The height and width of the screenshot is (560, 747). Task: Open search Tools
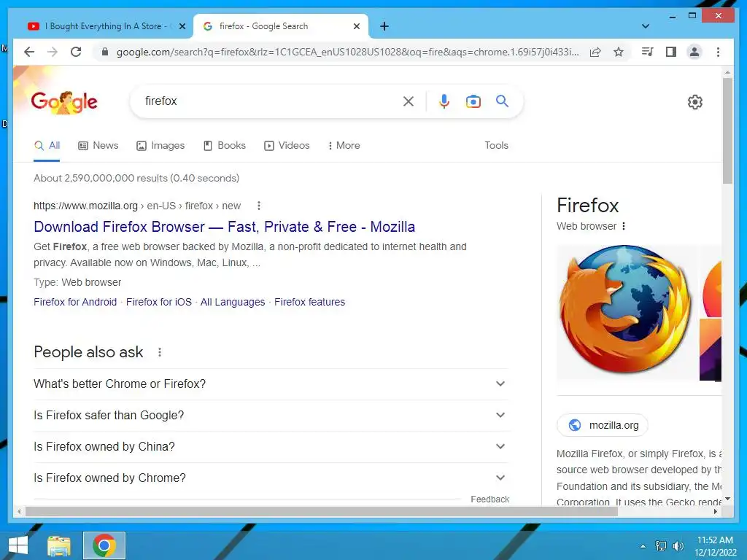496,145
